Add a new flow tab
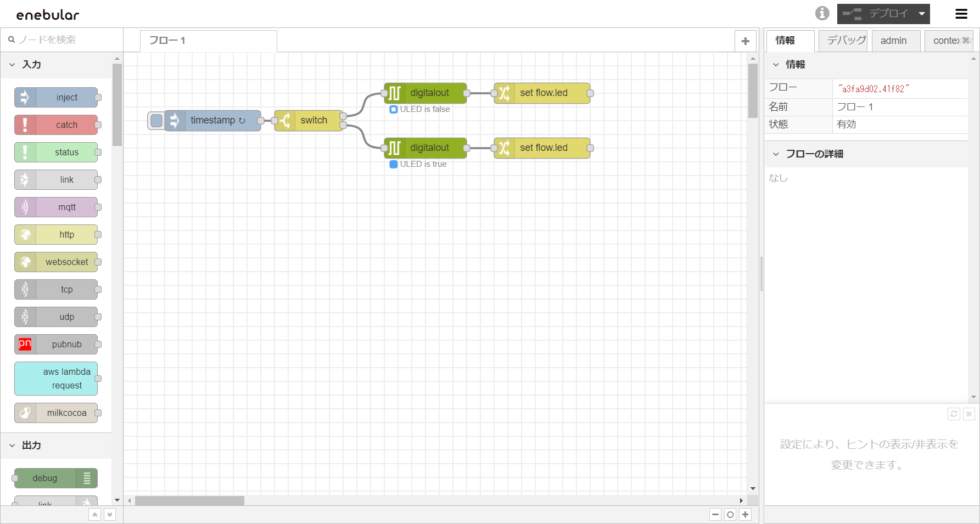Viewport: 980px width, 524px height. coord(745,41)
